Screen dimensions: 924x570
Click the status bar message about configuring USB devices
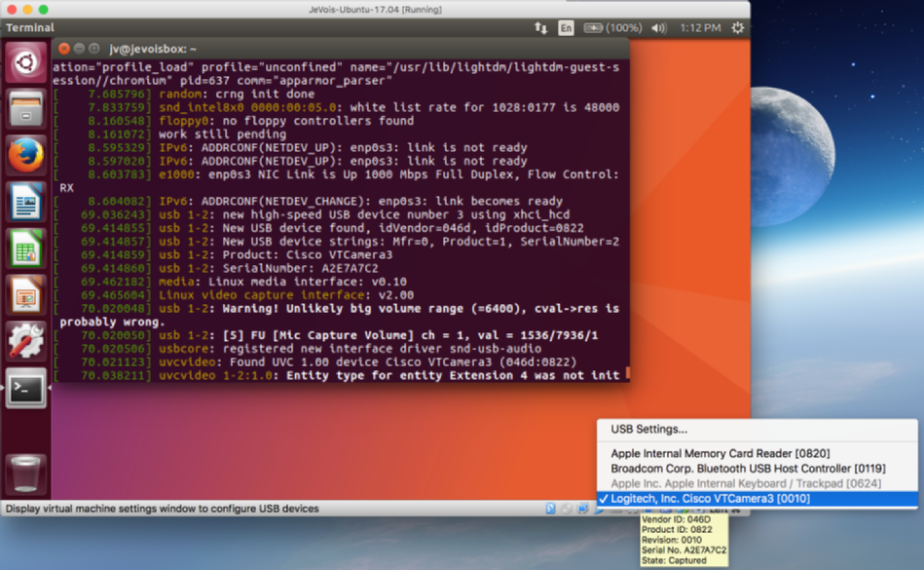pos(162,509)
